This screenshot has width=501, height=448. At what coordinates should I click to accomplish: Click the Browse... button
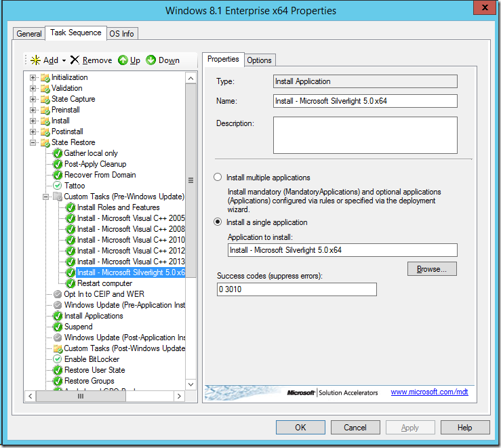[432, 269]
